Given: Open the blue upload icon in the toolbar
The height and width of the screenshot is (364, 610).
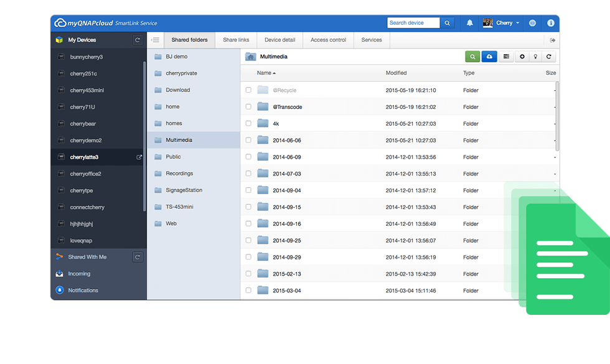Looking at the screenshot, I should point(489,56).
